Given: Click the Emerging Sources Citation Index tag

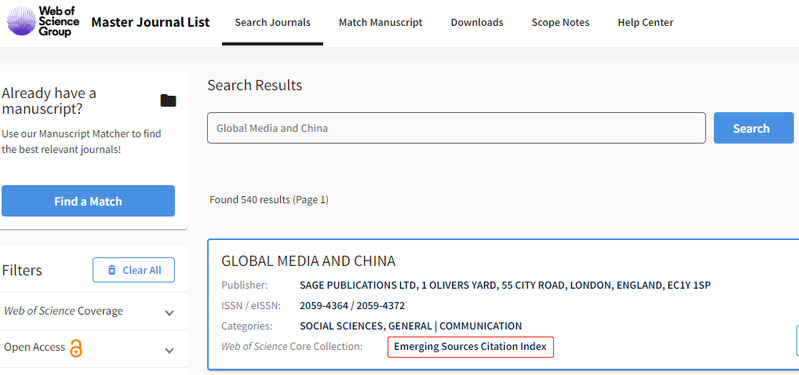Looking at the screenshot, I should pos(470,347).
